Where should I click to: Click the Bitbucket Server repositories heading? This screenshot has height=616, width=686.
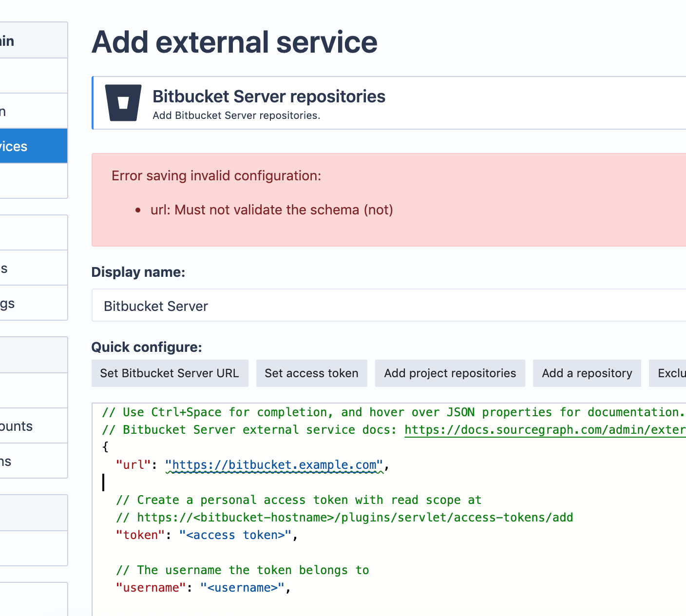coord(269,96)
